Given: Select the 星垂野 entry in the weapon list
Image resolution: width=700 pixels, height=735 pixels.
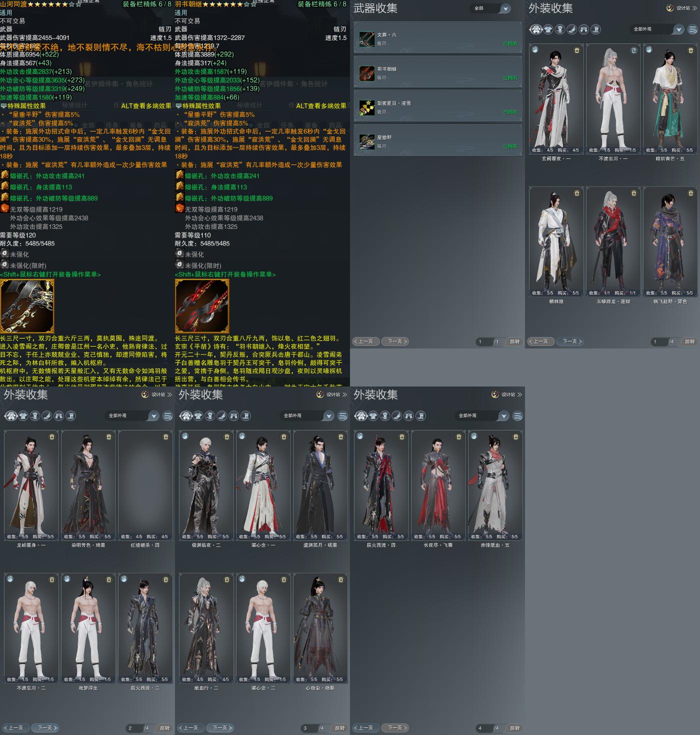Looking at the screenshot, I should pos(438,141).
